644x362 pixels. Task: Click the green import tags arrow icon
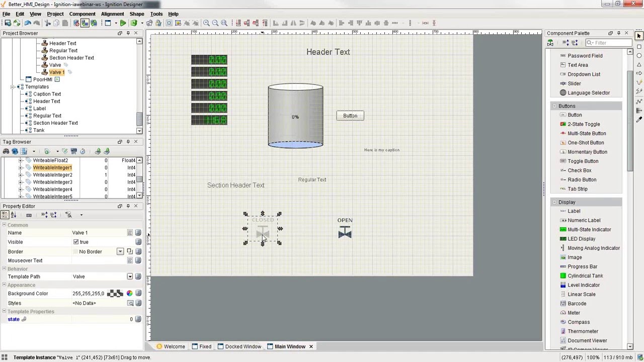(x=107, y=151)
